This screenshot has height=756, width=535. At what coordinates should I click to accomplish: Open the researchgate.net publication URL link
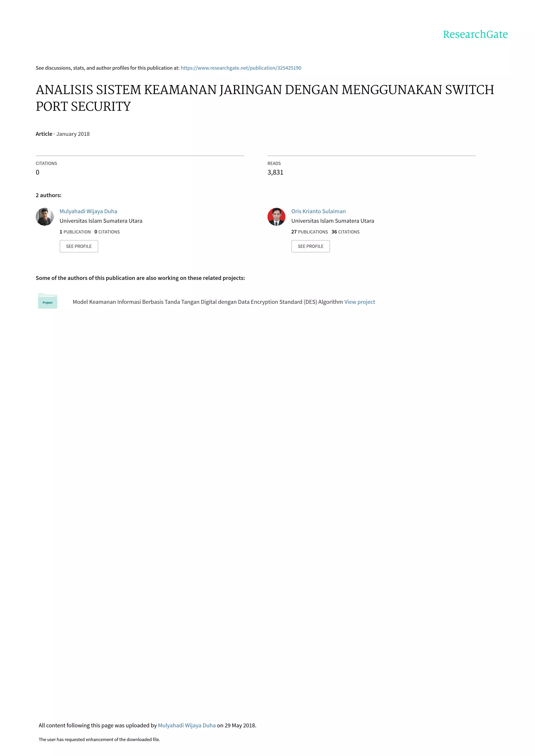click(x=241, y=68)
